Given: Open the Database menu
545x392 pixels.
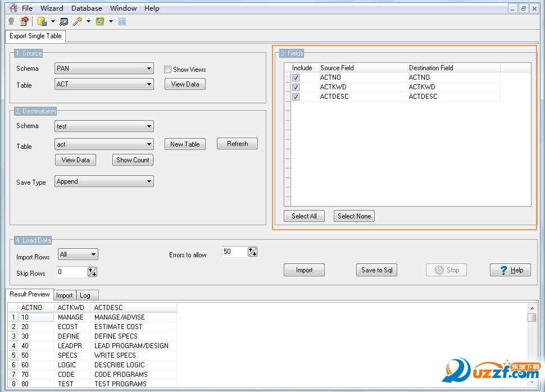Looking at the screenshot, I should pyautogui.click(x=87, y=8).
